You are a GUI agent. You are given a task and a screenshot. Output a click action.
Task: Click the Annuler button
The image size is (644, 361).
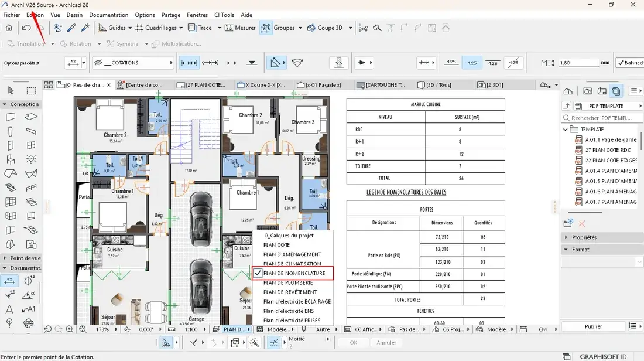pos(386,342)
